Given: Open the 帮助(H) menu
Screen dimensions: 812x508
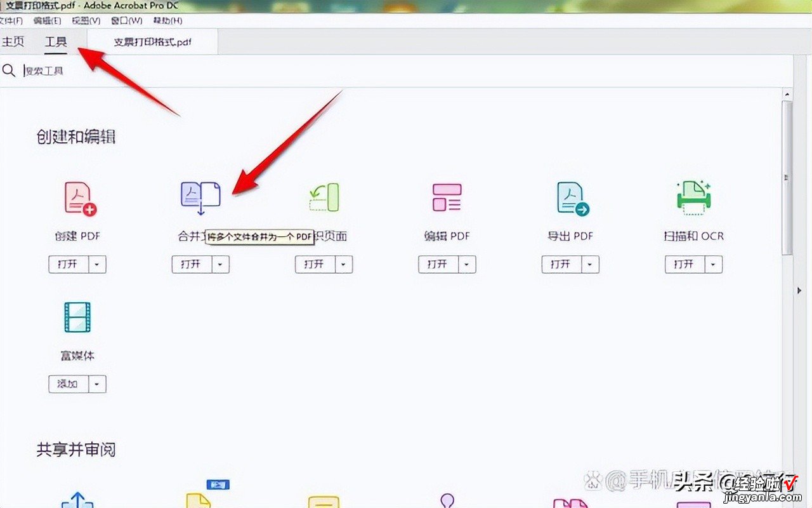Looking at the screenshot, I should point(167,20).
